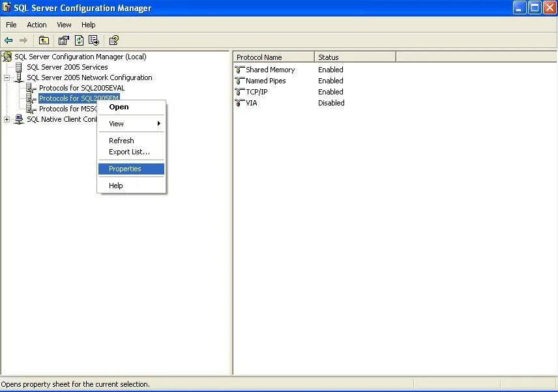This screenshot has height=392, width=558.
Task: Sort by the Protocol Name column header
Action: click(x=274, y=57)
